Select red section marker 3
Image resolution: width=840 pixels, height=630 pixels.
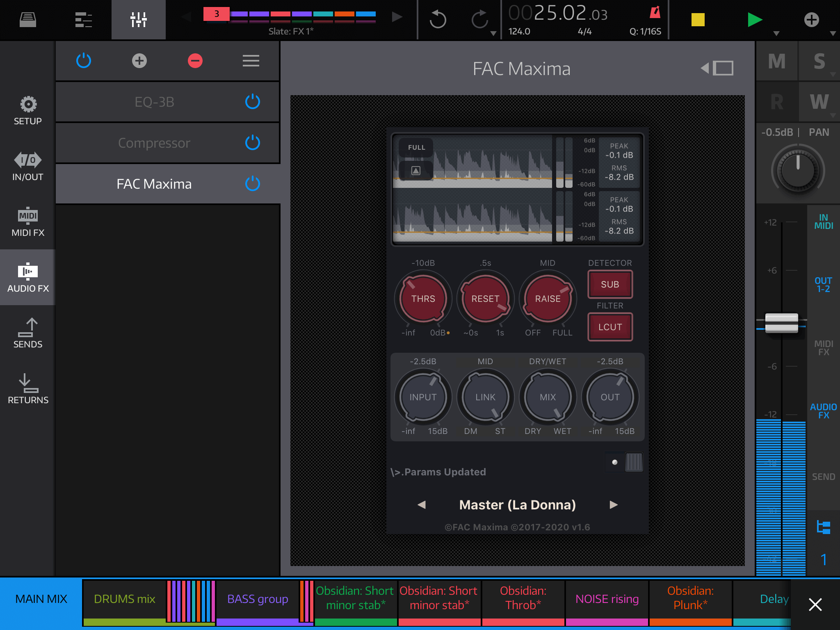coord(216,14)
